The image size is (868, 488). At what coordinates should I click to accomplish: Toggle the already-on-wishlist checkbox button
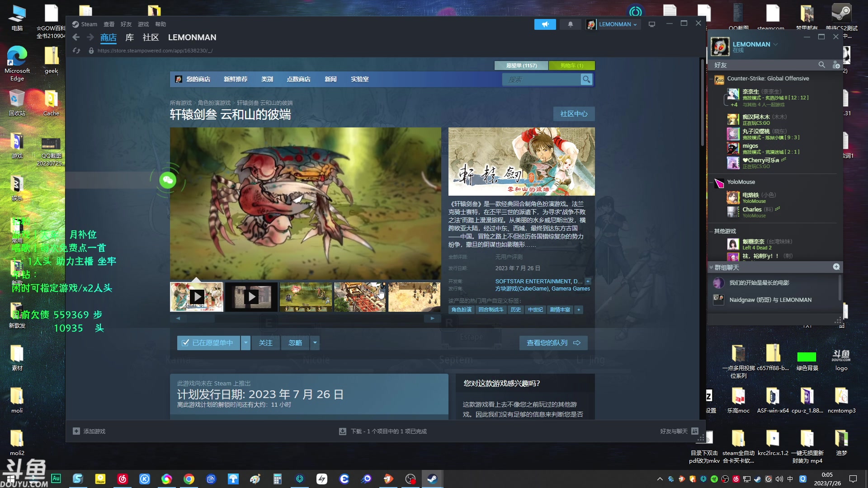208,343
